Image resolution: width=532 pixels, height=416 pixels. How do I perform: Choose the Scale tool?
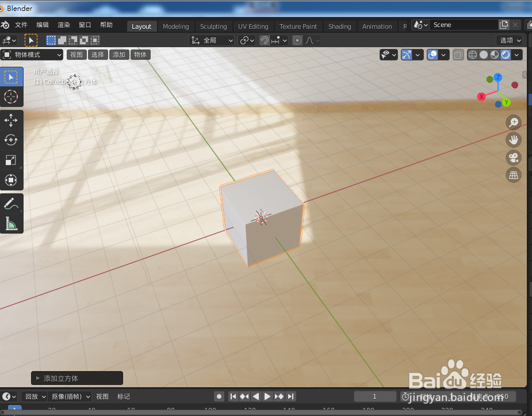pyautogui.click(x=12, y=160)
